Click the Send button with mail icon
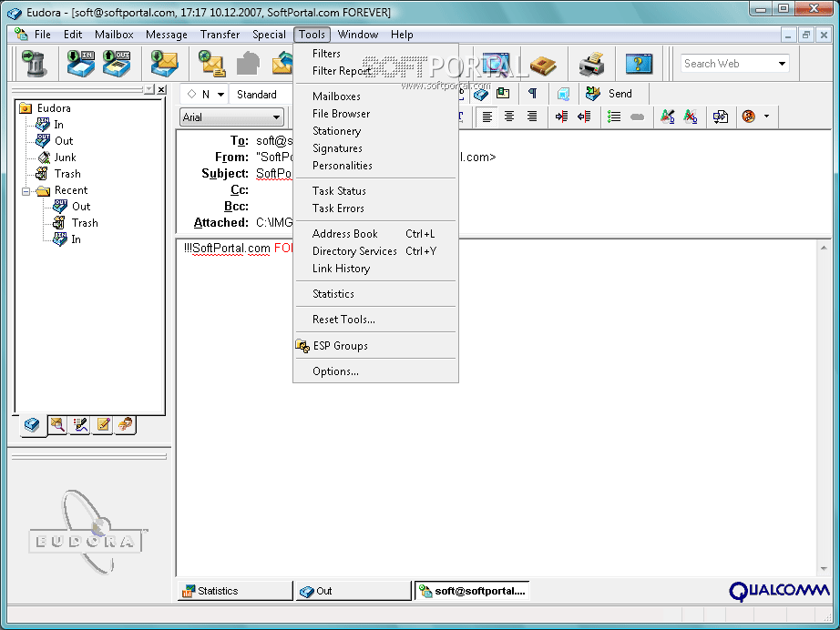The height and width of the screenshot is (630, 840). coord(610,94)
